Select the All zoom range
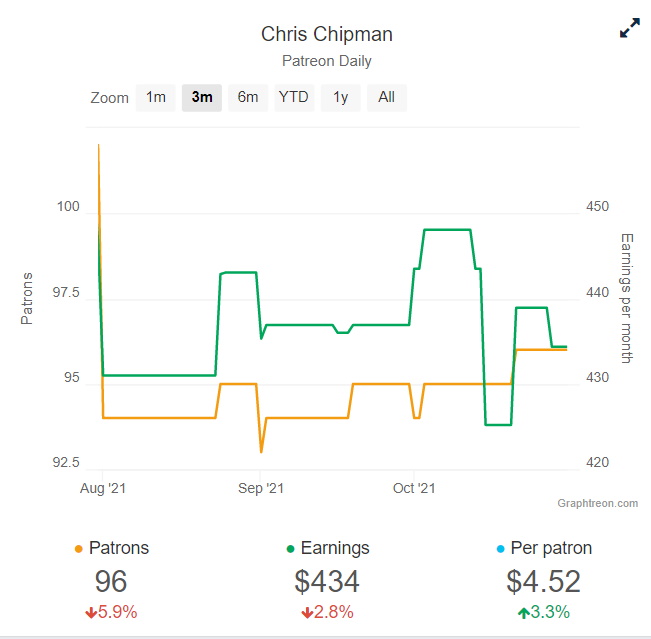The width and height of the screenshot is (651, 639). pyautogui.click(x=387, y=98)
